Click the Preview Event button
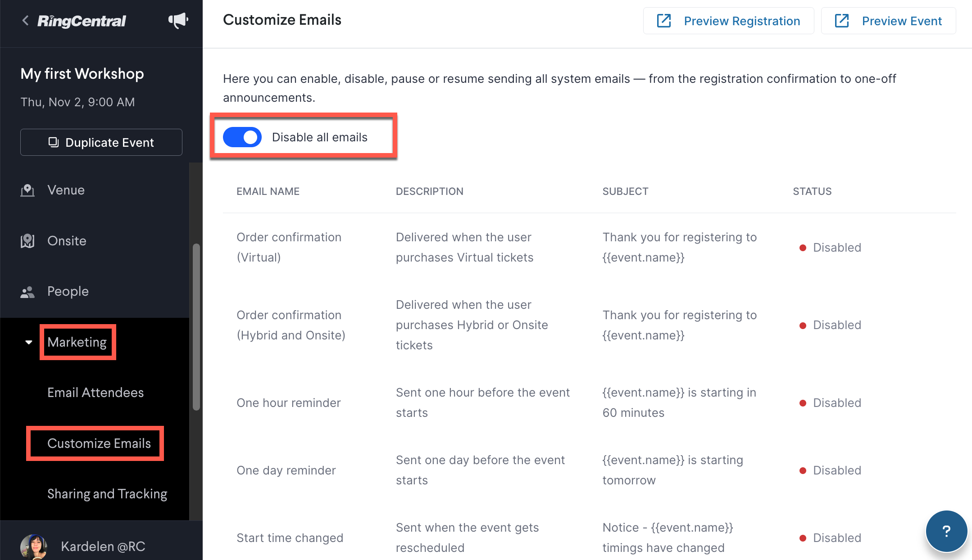The width and height of the screenshot is (972, 560). [x=888, y=21]
